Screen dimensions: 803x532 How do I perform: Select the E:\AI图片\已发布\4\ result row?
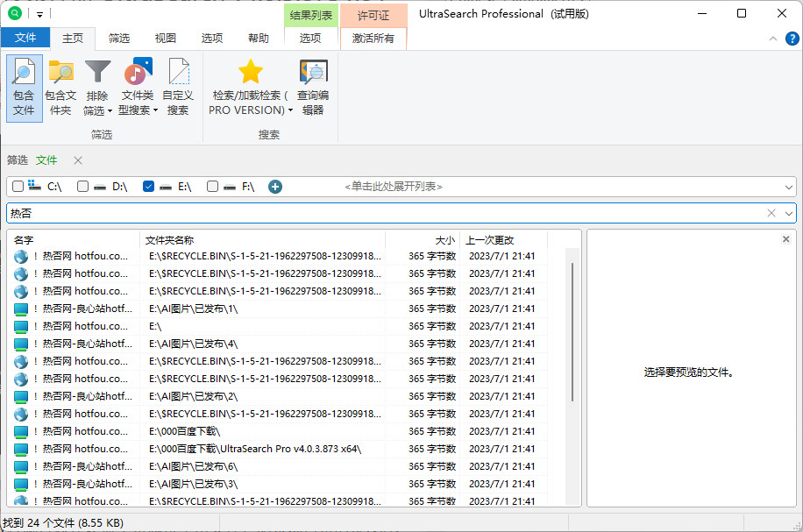pos(278,344)
